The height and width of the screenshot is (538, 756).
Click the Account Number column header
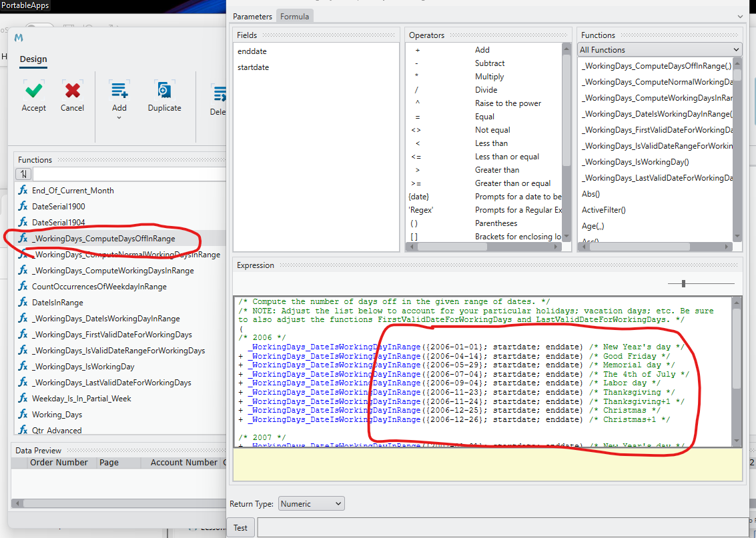(184, 463)
